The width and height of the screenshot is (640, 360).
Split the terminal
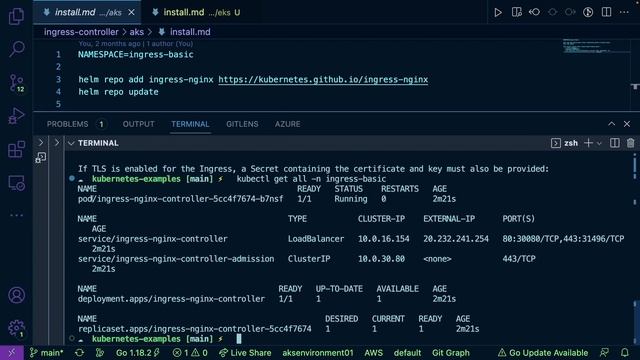click(615, 143)
